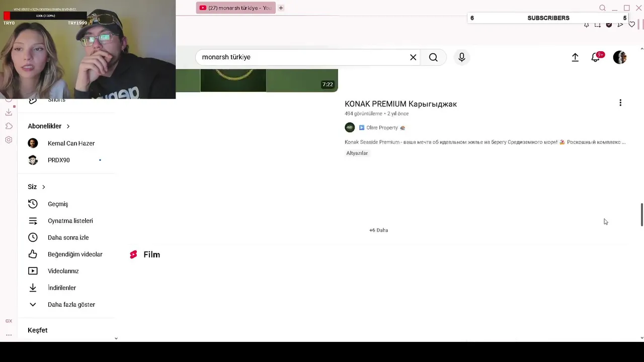
Task: Open the Daha sonra izle clock icon
Action: (x=33, y=237)
